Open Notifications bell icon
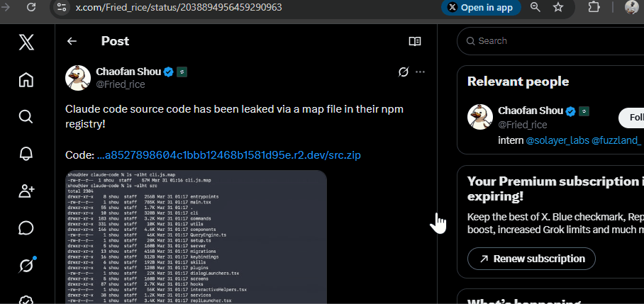 click(26, 154)
